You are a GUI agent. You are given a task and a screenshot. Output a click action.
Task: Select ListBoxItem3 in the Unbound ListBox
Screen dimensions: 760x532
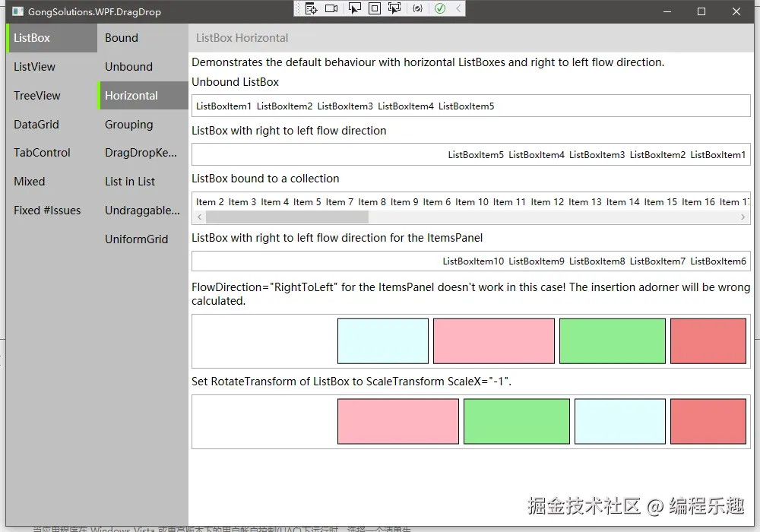[345, 106]
